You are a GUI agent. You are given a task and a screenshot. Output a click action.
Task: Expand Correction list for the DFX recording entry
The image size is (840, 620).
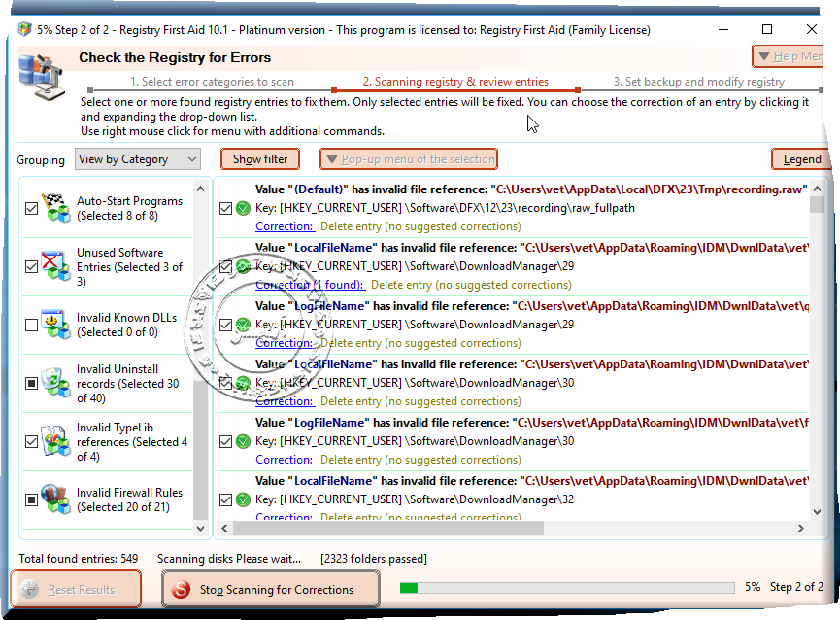285,226
